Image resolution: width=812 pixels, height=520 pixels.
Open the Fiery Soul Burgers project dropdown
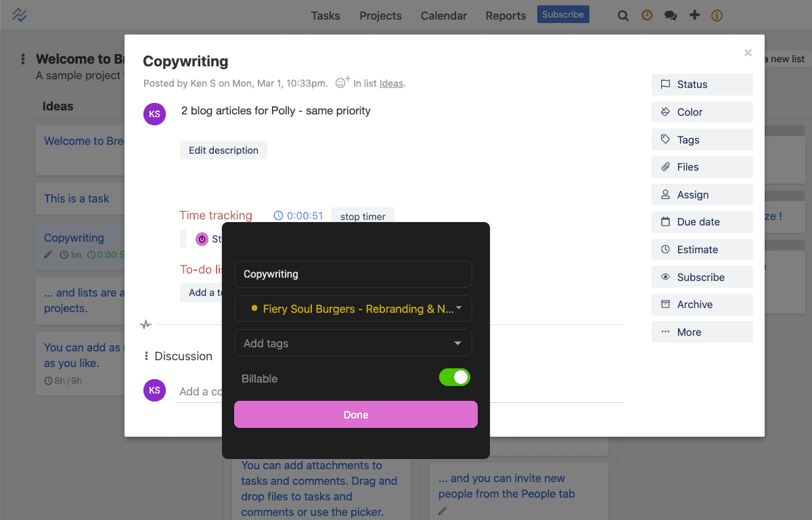click(353, 308)
